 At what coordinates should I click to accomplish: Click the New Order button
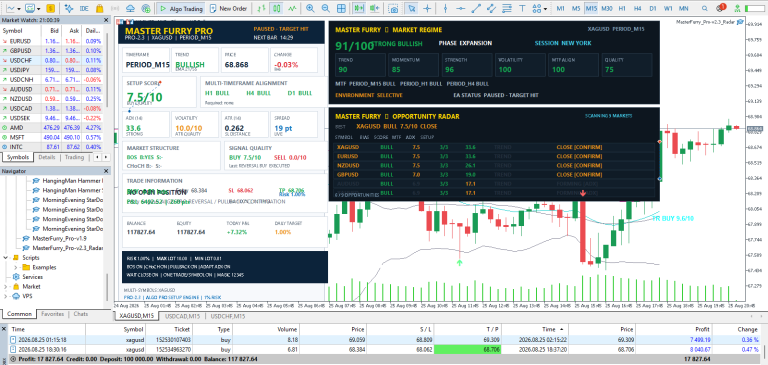tap(229, 8)
